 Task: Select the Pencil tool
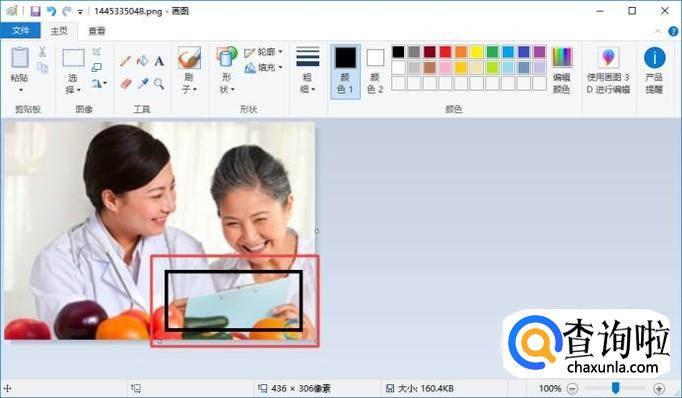tap(126, 61)
